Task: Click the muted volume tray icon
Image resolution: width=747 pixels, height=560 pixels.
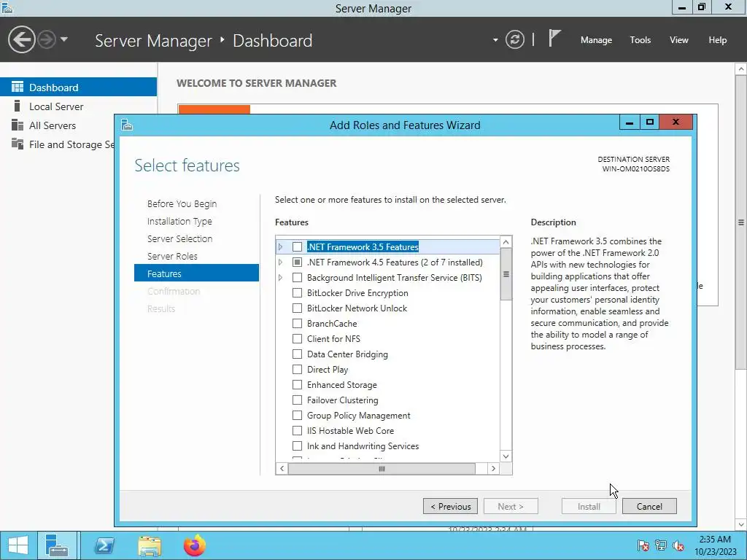Action: pos(678,545)
